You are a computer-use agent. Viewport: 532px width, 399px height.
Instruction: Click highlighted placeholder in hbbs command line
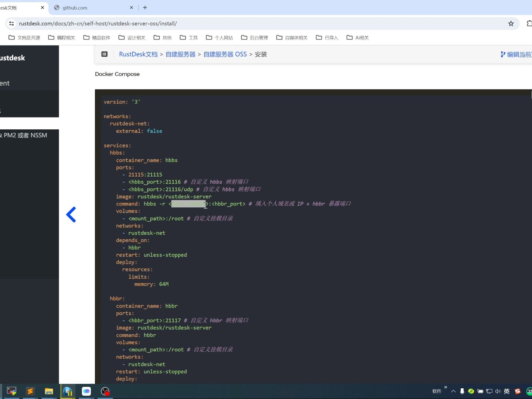188,204
